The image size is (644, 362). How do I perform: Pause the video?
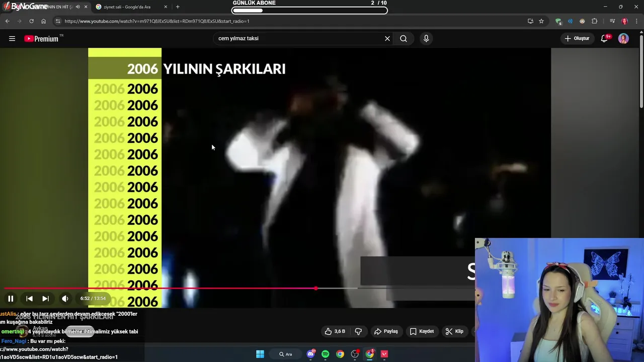click(11, 299)
